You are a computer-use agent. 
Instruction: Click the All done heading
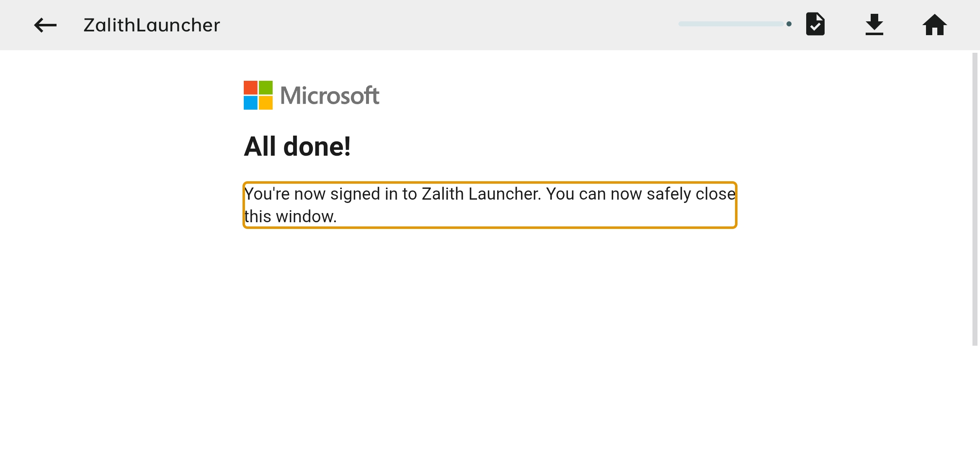(298, 146)
